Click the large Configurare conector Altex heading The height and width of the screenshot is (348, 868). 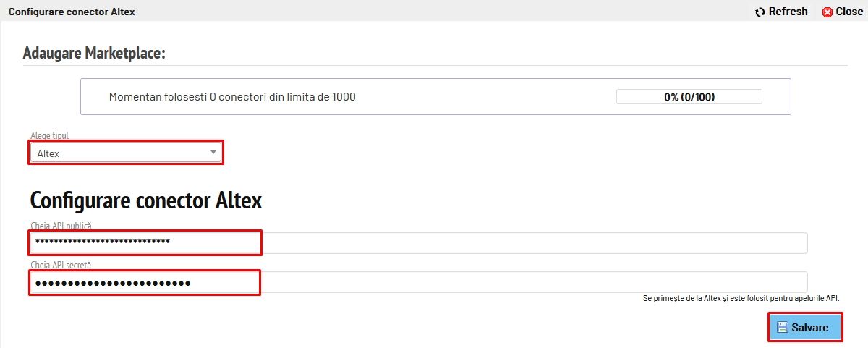coord(146,200)
